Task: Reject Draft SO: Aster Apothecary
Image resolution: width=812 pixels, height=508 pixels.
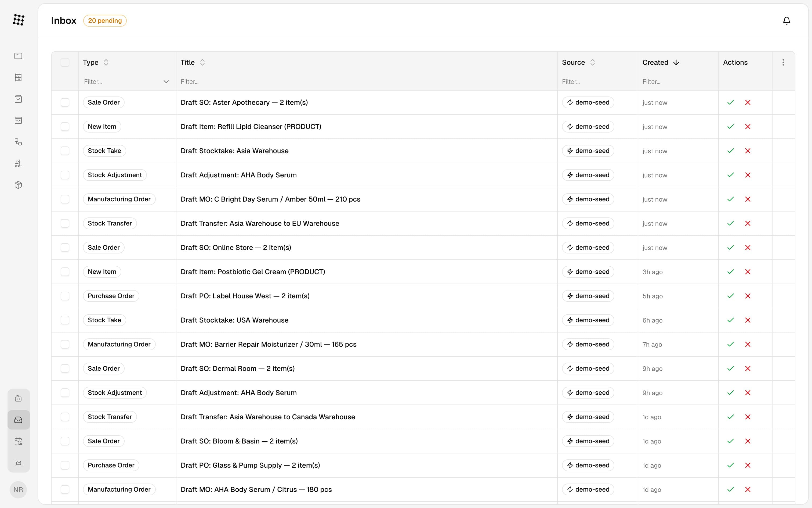Action: 748,102
